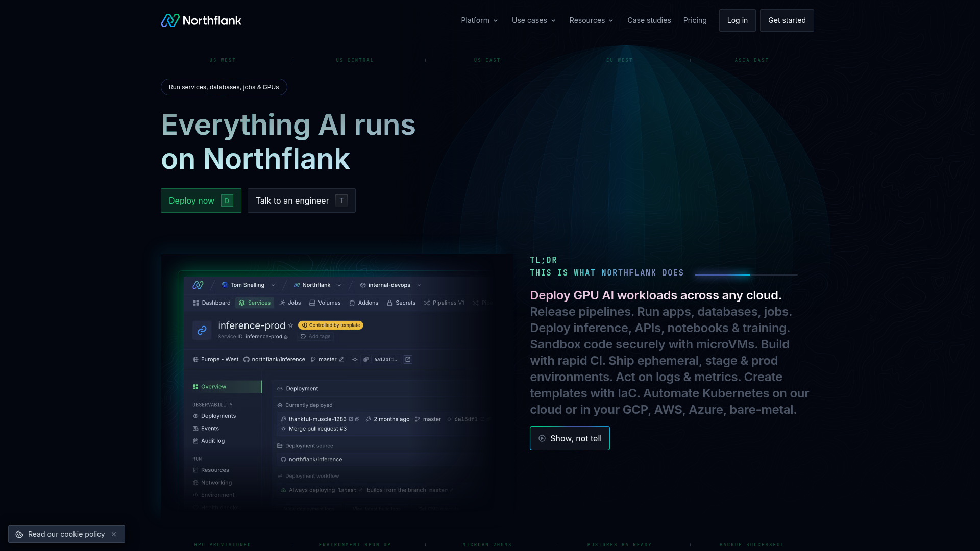Open the external link icon beside commit 6a13df1

408,360
